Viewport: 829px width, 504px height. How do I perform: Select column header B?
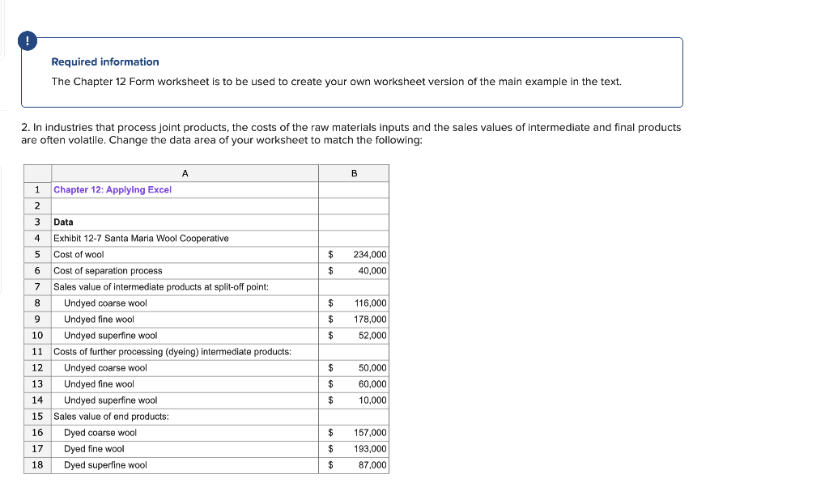click(353, 172)
